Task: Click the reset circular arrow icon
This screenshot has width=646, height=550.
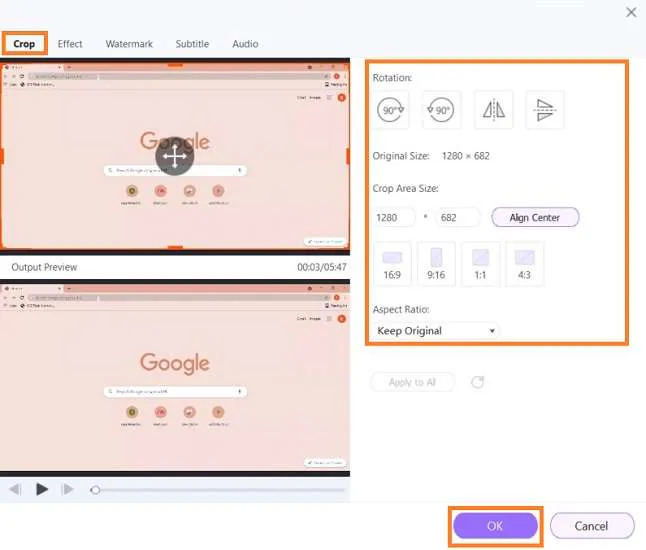Action: pos(477,382)
